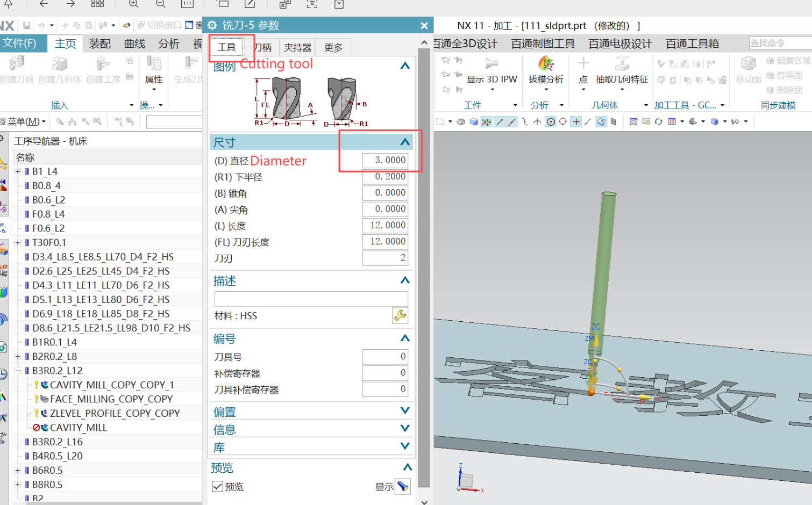Open the 更多 more tab

tap(333, 47)
